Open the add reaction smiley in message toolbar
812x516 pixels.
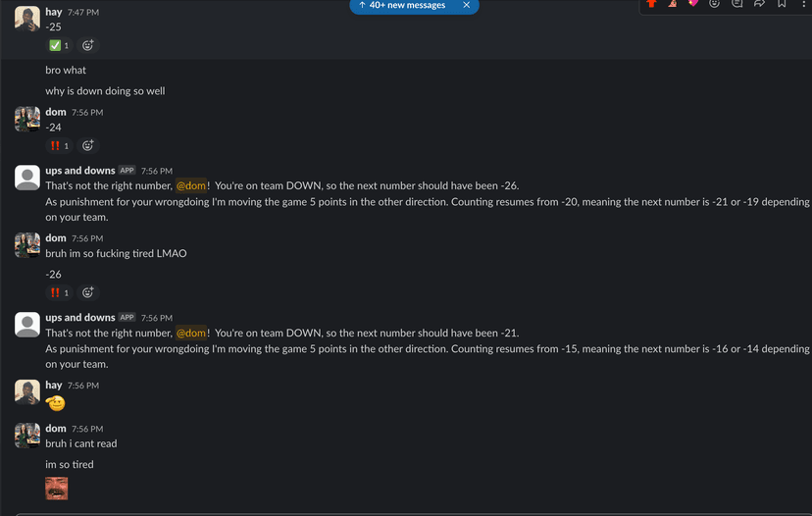(714, 3)
